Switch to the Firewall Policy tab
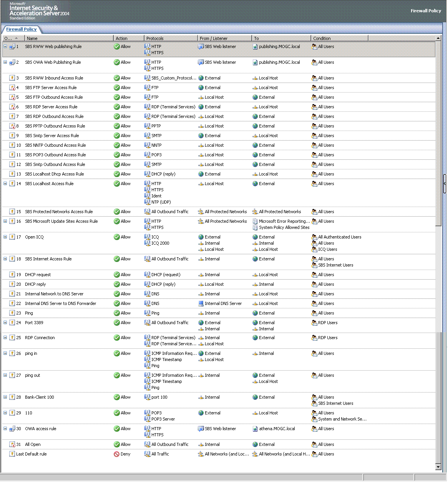This screenshot has height=482, width=448. click(x=21, y=29)
